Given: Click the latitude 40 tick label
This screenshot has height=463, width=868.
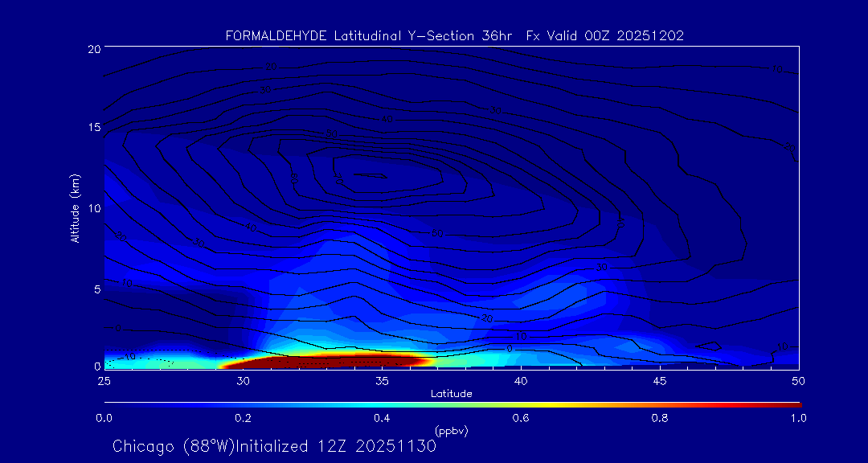Looking at the screenshot, I should tap(521, 380).
